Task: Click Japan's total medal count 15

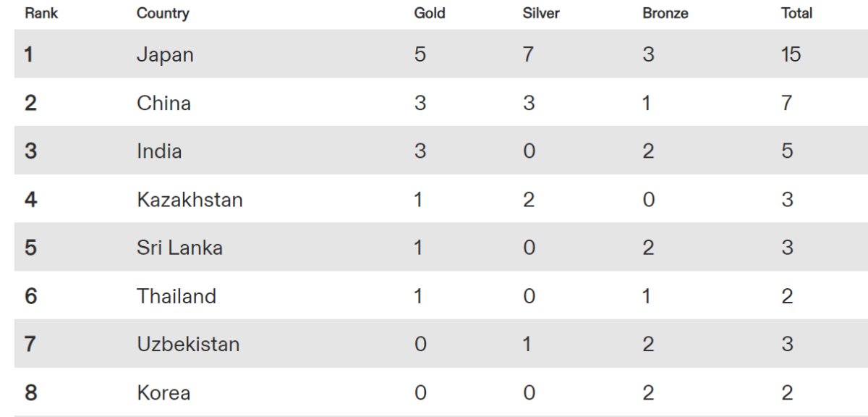Action: point(791,54)
